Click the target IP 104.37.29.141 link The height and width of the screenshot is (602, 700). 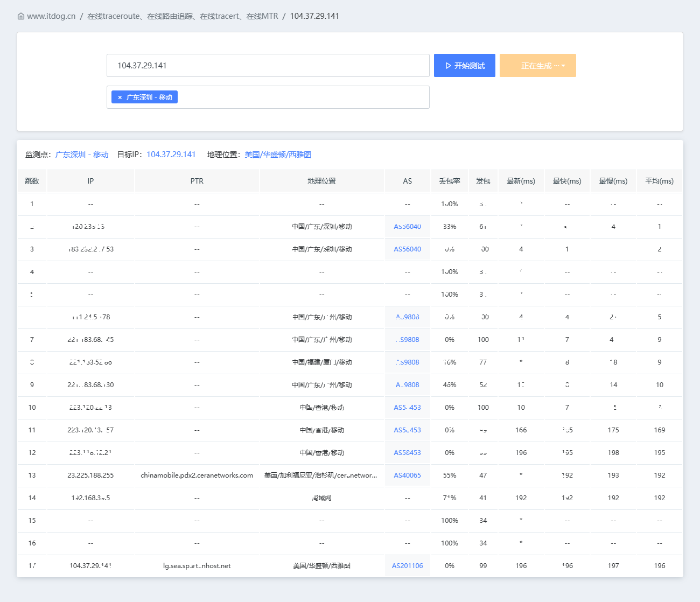click(171, 155)
